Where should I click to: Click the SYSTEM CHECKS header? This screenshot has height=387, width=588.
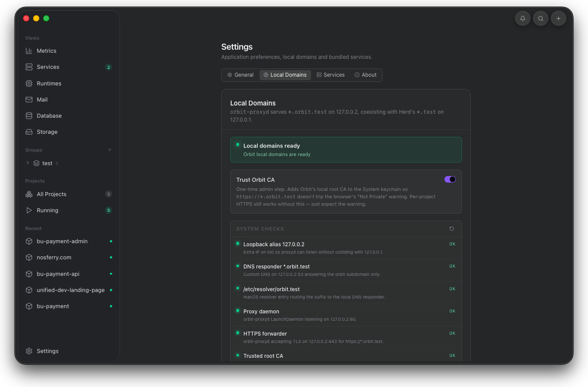pos(260,229)
